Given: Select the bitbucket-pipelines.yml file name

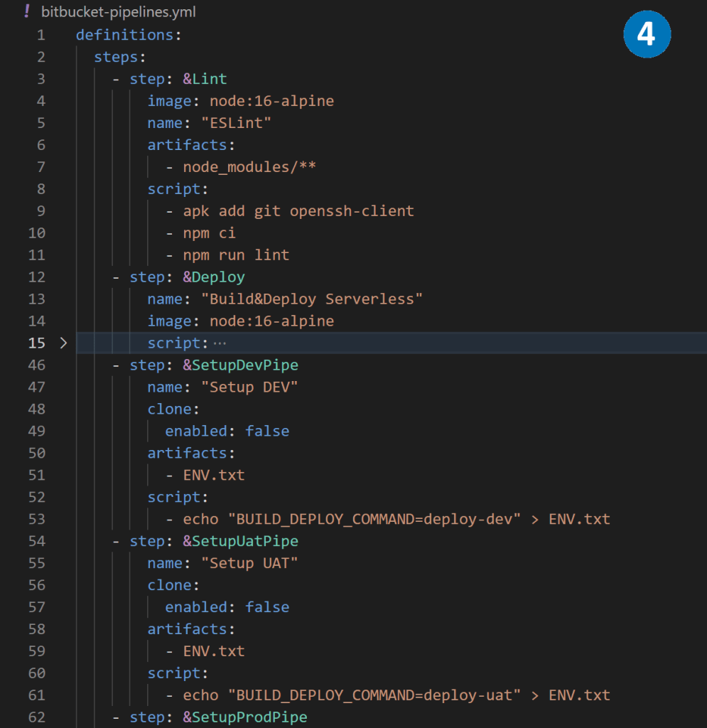Looking at the screenshot, I should pyautogui.click(x=119, y=12).
